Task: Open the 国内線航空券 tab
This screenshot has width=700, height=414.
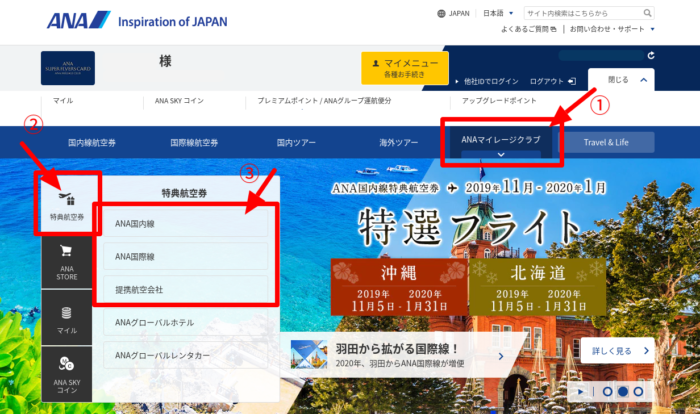Action: click(x=92, y=142)
